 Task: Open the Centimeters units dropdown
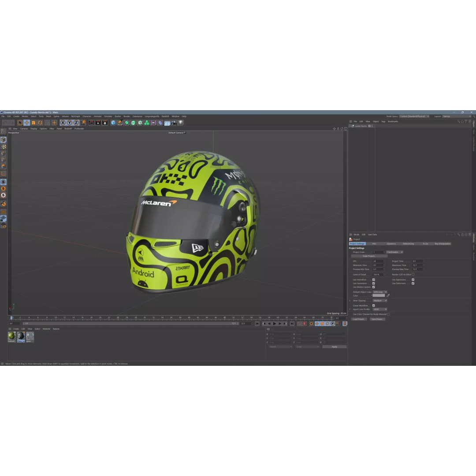tap(394, 252)
